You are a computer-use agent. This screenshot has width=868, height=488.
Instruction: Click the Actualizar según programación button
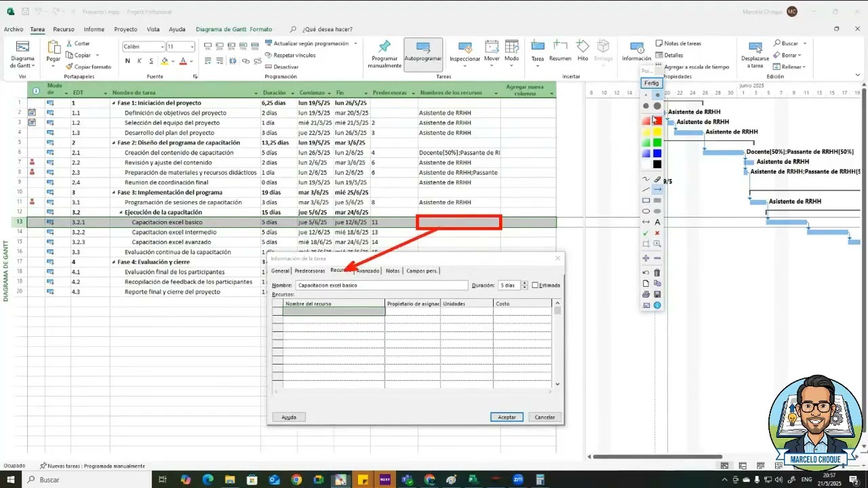[x=311, y=43]
